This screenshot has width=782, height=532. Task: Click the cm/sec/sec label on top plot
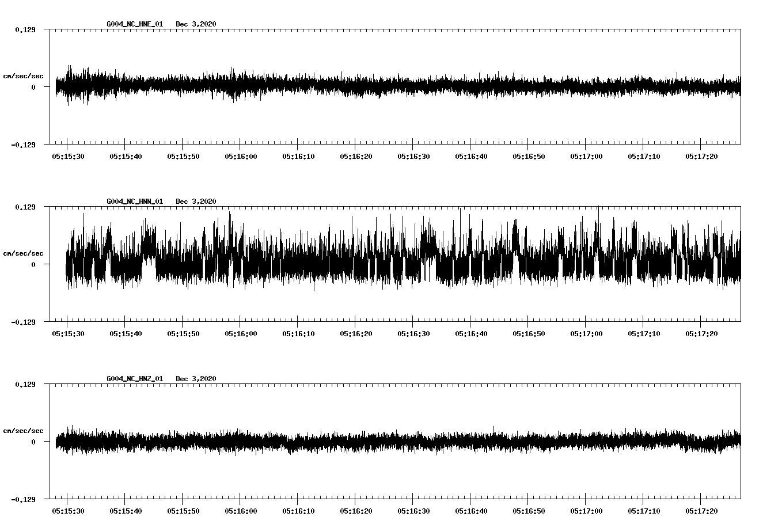click(x=23, y=75)
